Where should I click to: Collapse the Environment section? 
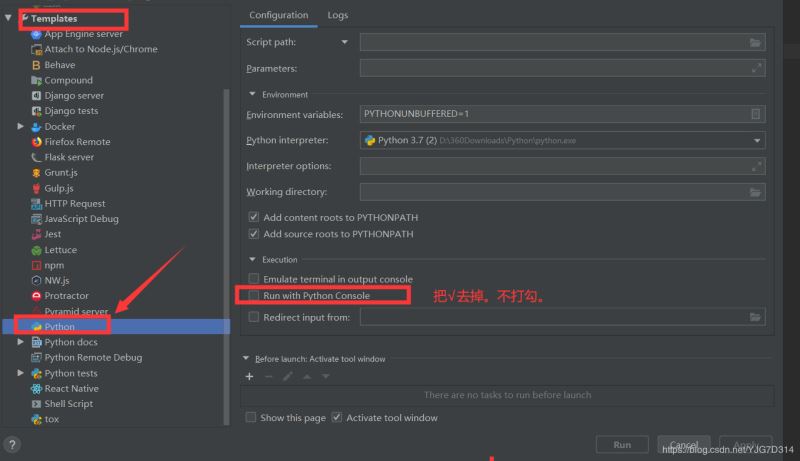(252, 94)
